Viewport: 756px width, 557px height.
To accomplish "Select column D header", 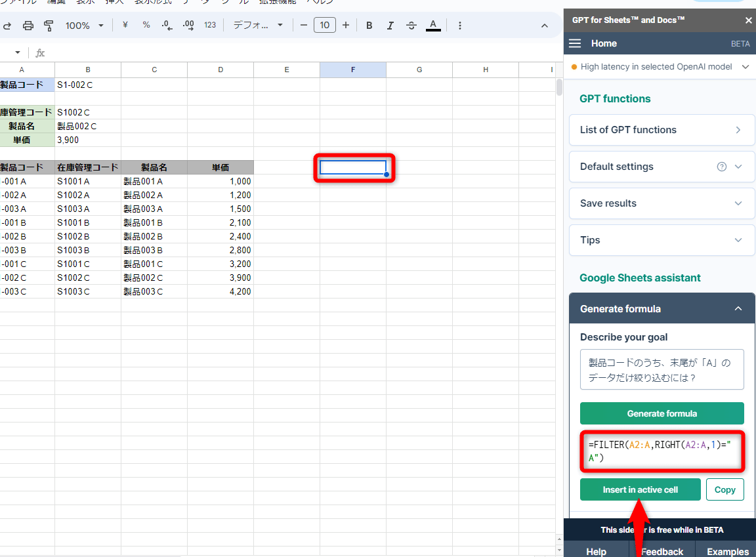I will 220,70.
